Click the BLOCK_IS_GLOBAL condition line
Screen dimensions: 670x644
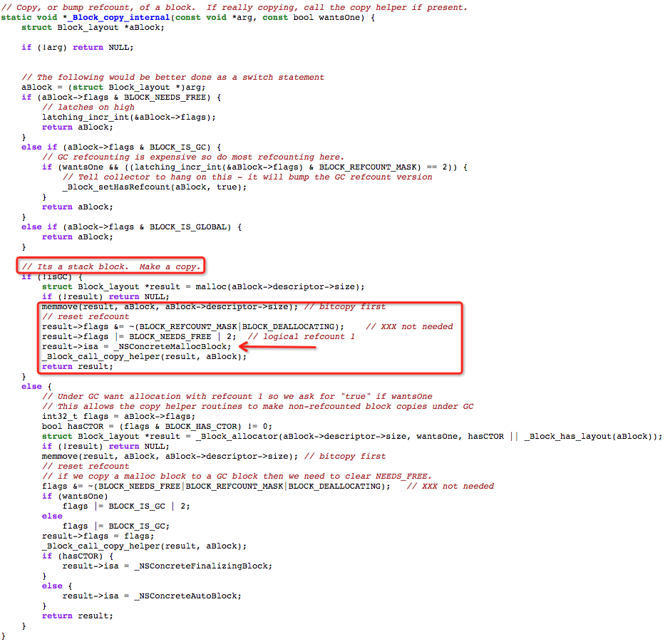click(x=131, y=227)
